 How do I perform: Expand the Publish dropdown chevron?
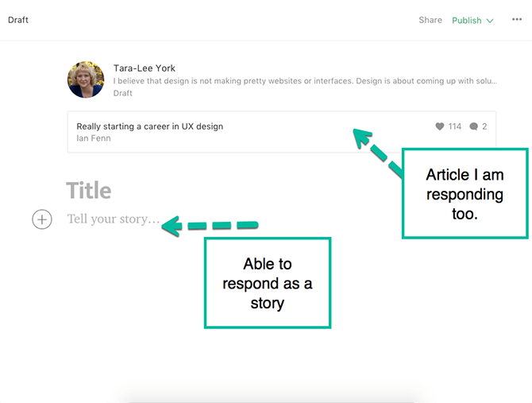coord(490,21)
